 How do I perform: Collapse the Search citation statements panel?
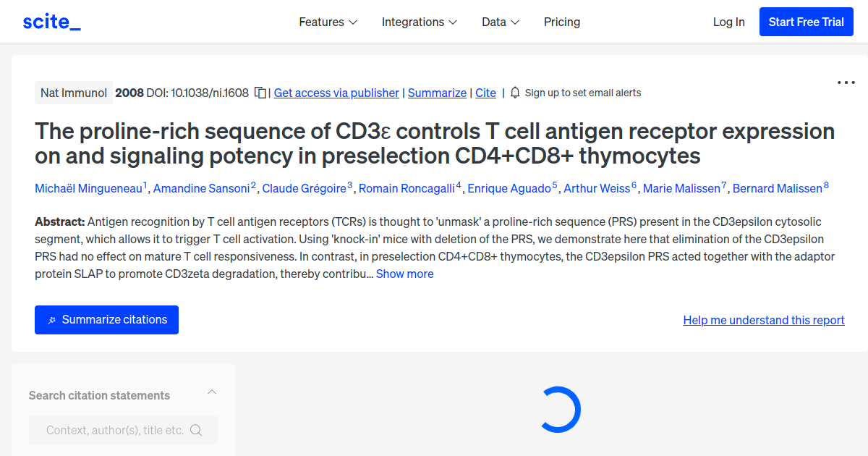click(x=212, y=392)
